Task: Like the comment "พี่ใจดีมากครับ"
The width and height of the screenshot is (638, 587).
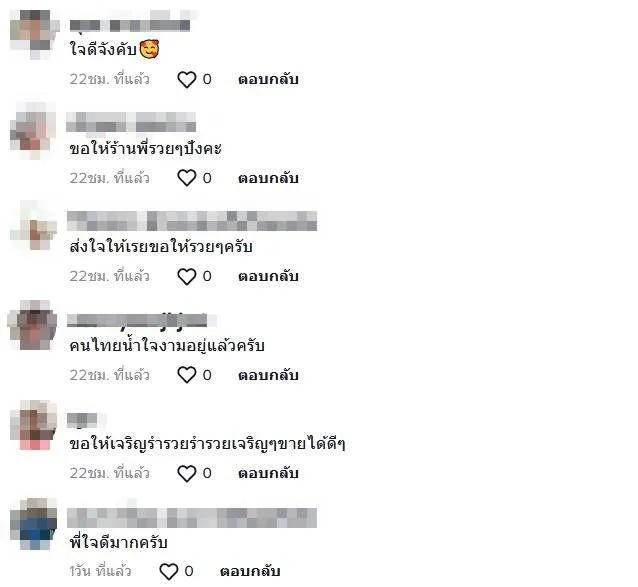Action: click(168, 572)
